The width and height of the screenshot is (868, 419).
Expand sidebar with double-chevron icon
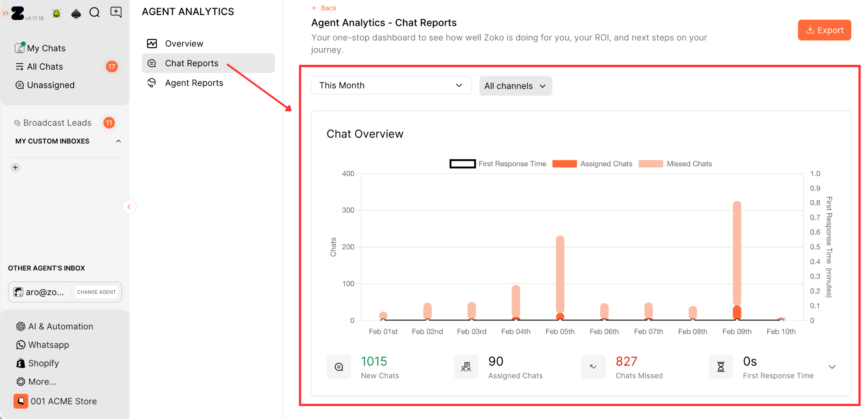pyautogui.click(x=5, y=13)
